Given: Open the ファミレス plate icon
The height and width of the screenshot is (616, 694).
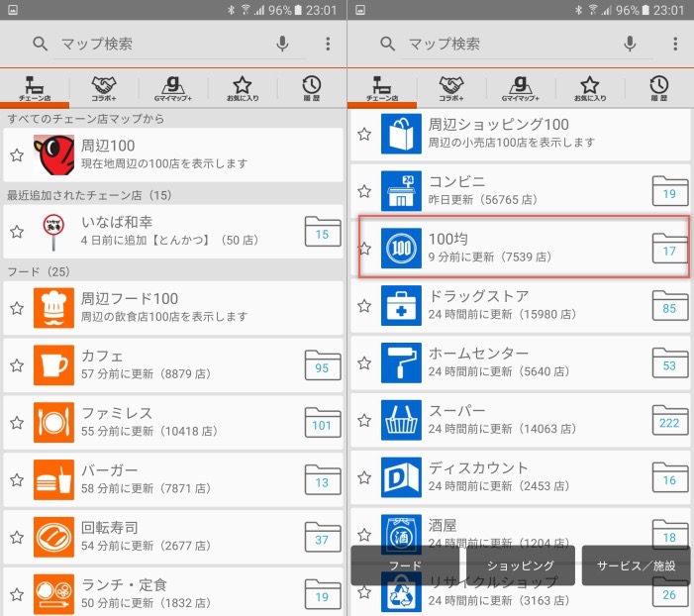Looking at the screenshot, I should coord(53,423).
